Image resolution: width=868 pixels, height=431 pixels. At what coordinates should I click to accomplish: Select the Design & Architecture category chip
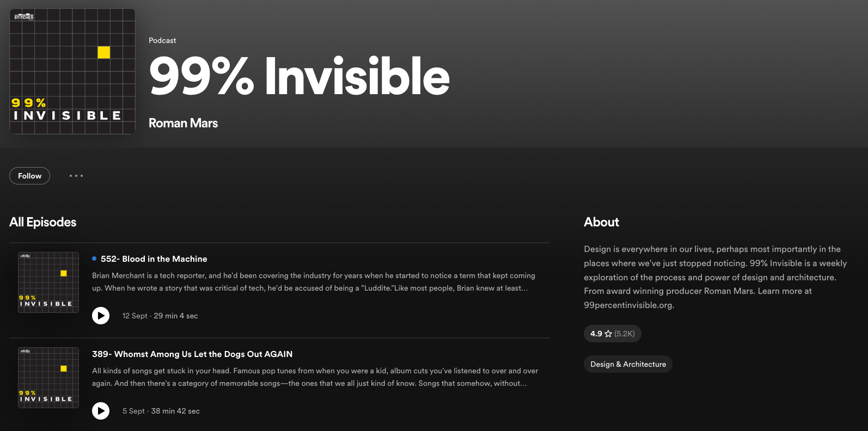[628, 364]
